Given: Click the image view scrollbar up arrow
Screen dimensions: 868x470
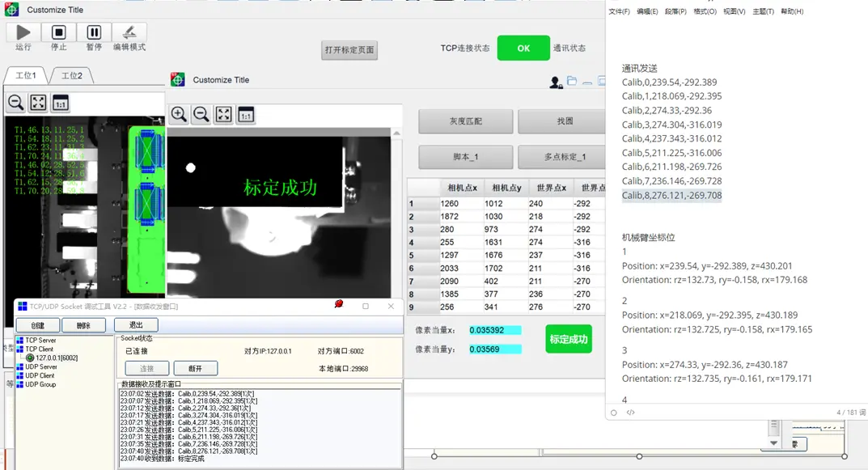Looking at the screenshot, I should pyautogui.click(x=396, y=133).
